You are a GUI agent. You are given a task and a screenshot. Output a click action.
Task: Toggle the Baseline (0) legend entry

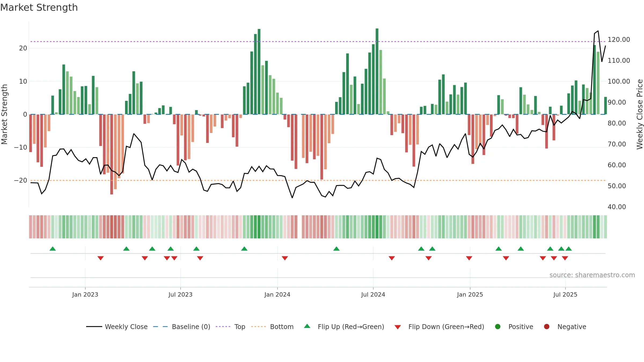click(x=182, y=327)
